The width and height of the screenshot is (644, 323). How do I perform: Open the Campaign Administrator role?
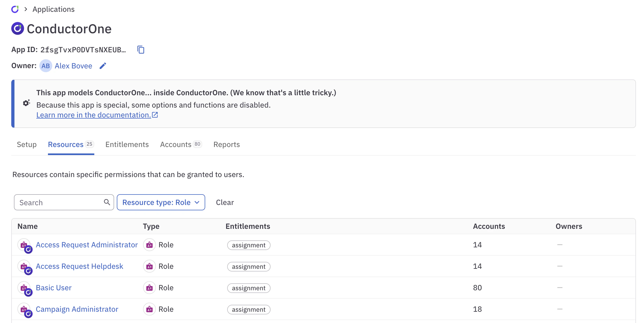[x=77, y=309]
